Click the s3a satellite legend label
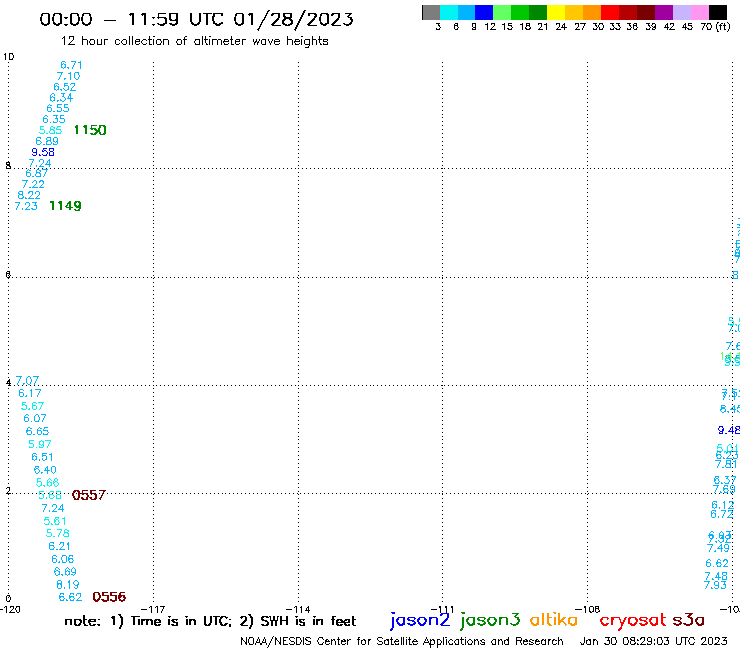 pyautogui.click(x=688, y=620)
